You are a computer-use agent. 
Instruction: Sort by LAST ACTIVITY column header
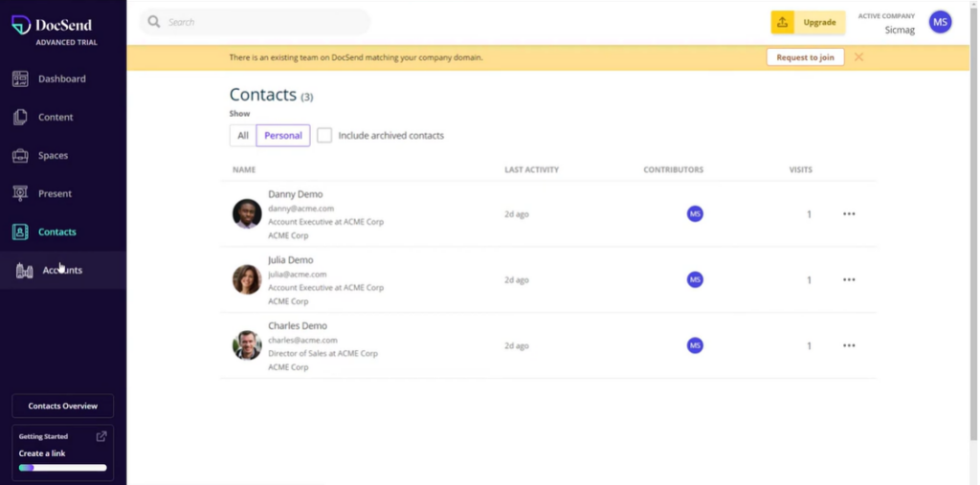(532, 169)
